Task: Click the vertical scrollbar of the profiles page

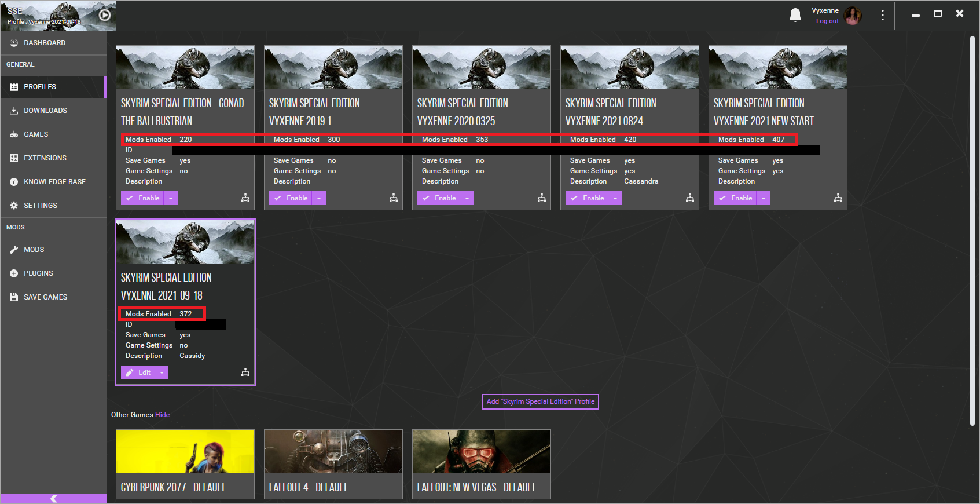Action: pyautogui.click(x=972, y=231)
